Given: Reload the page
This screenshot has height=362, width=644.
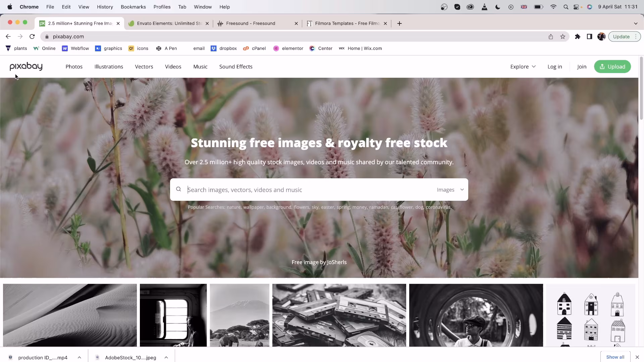Looking at the screenshot, I should [32, 37].
